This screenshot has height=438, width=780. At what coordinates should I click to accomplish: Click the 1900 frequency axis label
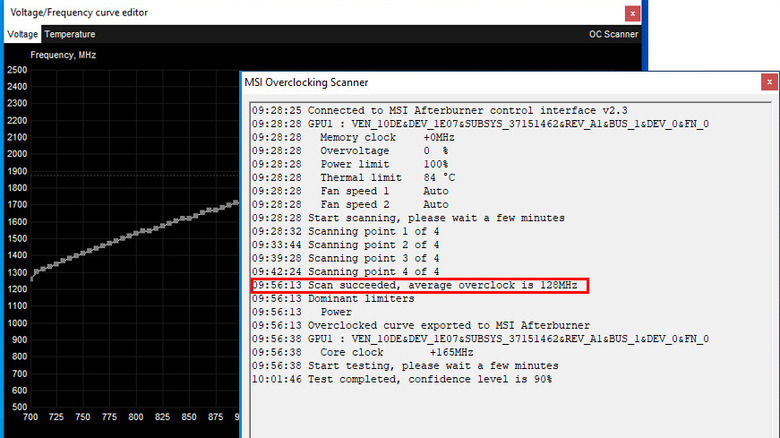coord(17,171)
